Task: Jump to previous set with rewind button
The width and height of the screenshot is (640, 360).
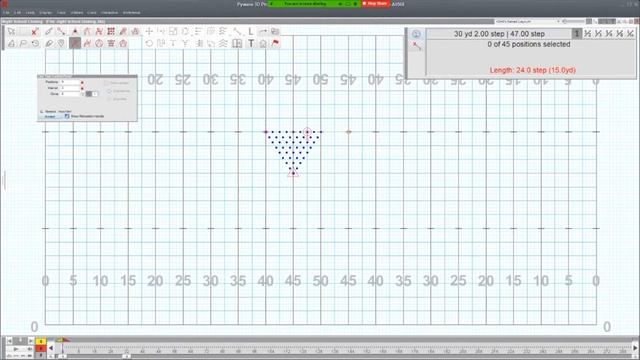Action: coord(9,340)
